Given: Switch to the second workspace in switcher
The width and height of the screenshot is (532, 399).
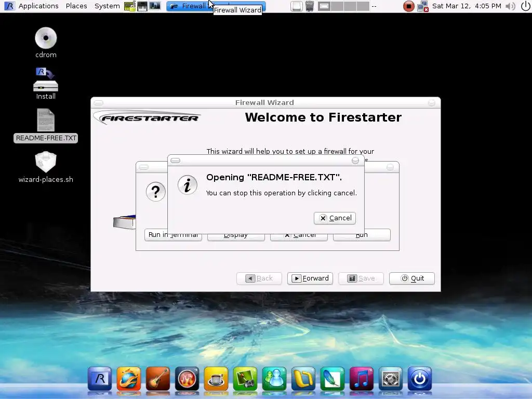Looking at the screenshot, I should click(337, 6).
